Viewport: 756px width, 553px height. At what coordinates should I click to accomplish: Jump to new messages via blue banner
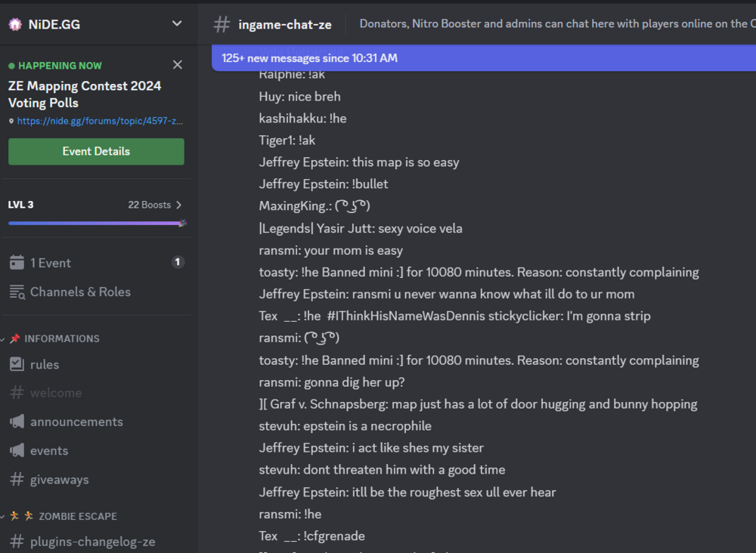(309, 58)
